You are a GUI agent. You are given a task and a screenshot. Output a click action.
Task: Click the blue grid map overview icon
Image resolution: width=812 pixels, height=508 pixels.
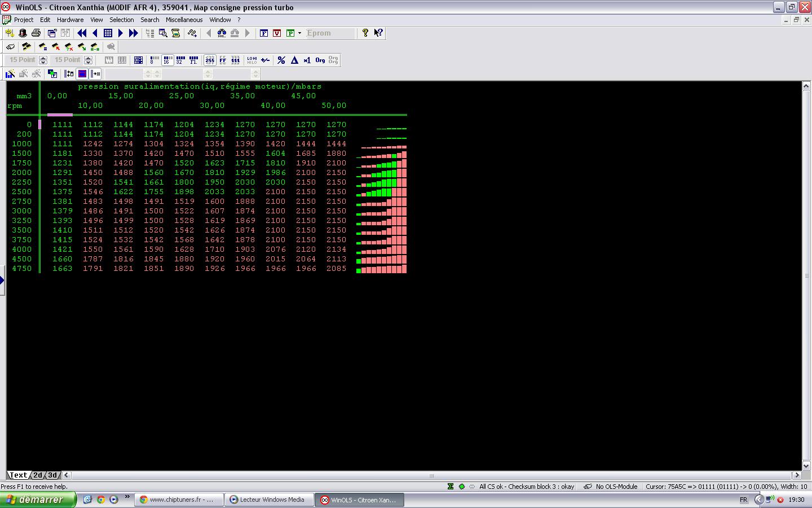pyautogui.click(x=108, y=33)
